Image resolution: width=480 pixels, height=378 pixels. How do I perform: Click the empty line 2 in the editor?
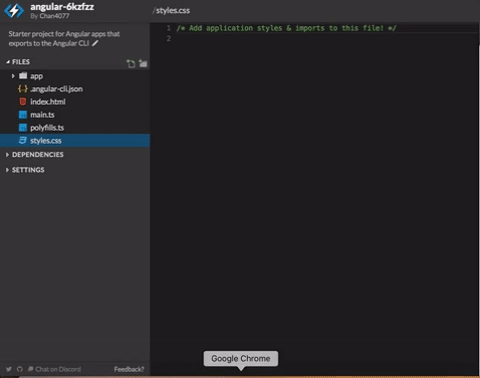point(327,39)
